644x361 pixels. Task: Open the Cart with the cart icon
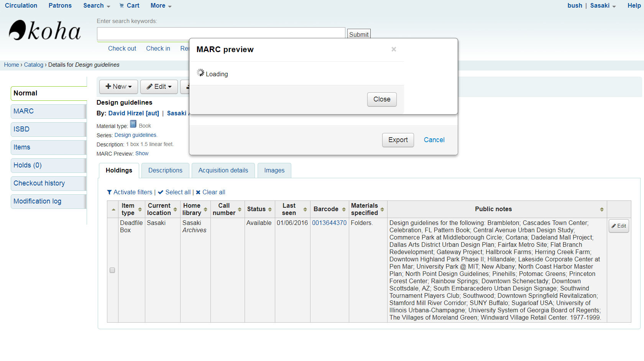pos(129,5)
